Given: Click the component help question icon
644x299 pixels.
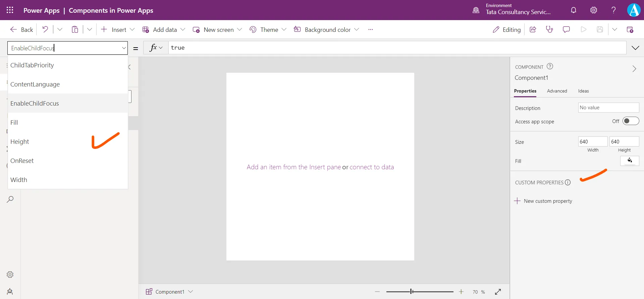Looking at the screenshot, I should [550, 66].
